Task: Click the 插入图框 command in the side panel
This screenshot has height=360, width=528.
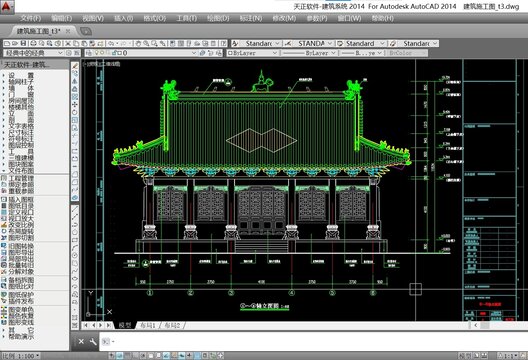Action: tap(21, 199)
